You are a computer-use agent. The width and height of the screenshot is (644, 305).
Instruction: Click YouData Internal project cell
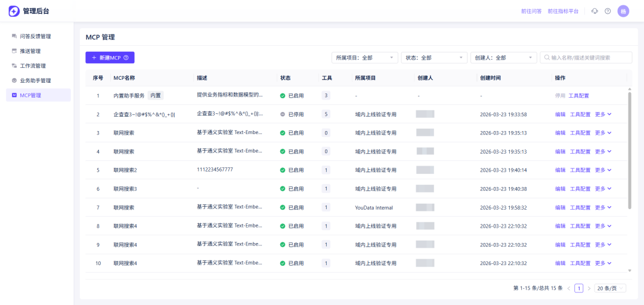tap(374, 208)
